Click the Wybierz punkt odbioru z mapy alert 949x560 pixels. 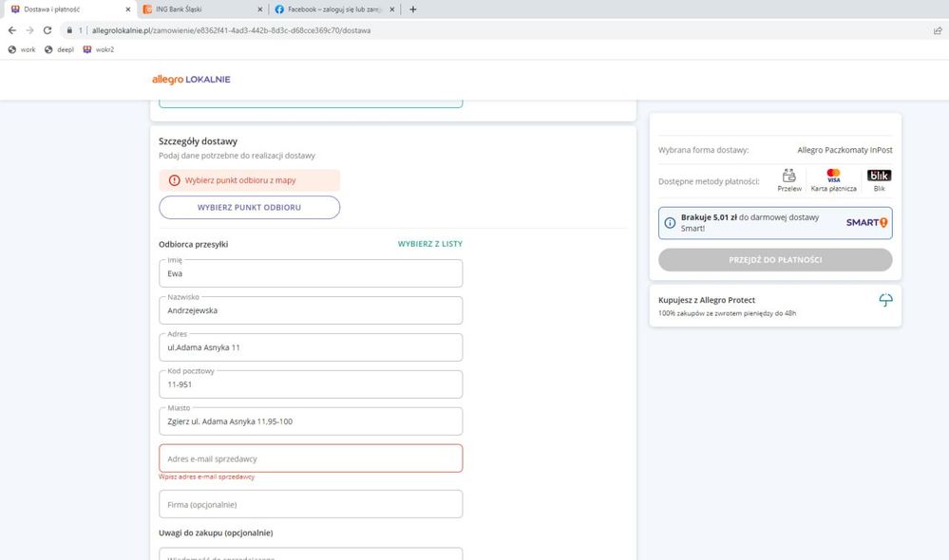coord(249,180)
